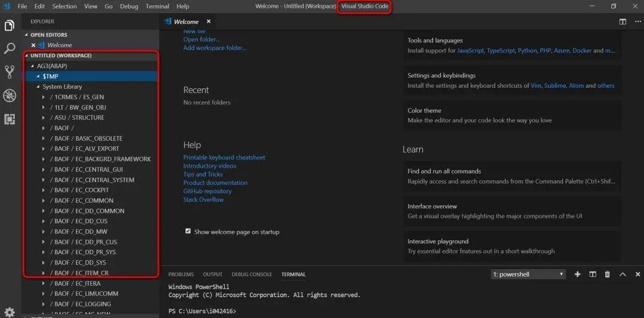Open the Selection menu
The image size is (644, 318).
[x=64, y=6]
